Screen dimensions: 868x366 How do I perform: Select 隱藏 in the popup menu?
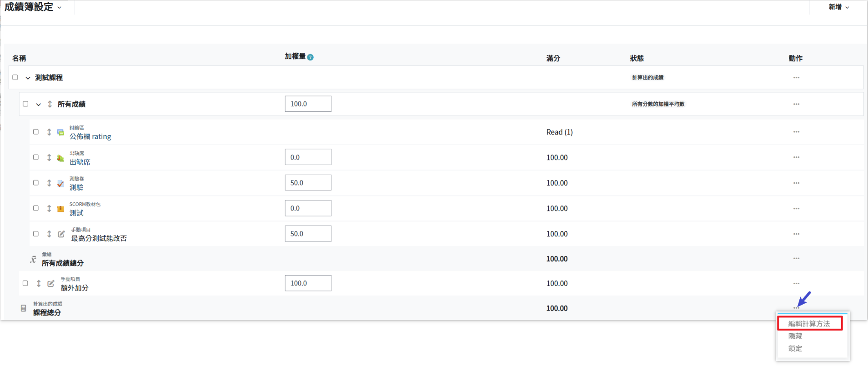795,336
